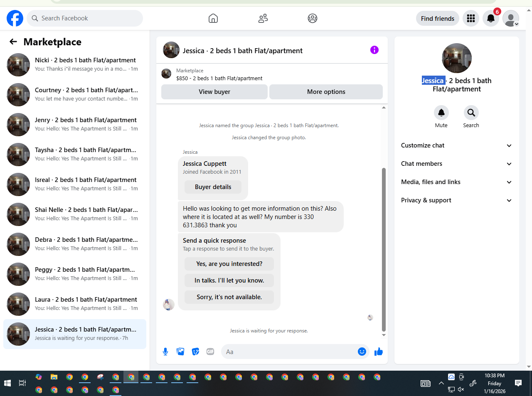The height and width of the screenshot is (396, 532).
Task: Mute the conversation with the bell icon
Action: pyautogui.click(x=441, y=113)
